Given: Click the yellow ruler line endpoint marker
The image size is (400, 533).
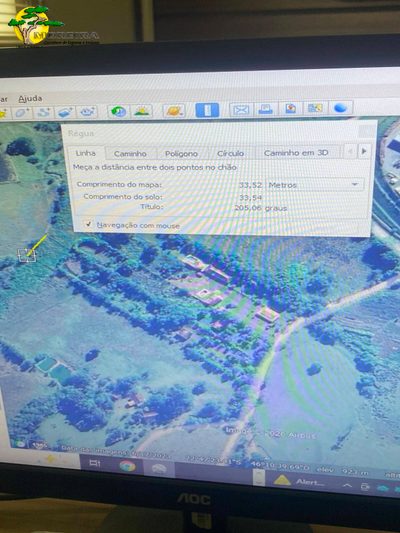Looking at the screenshot, I should [x=27, y=255].
